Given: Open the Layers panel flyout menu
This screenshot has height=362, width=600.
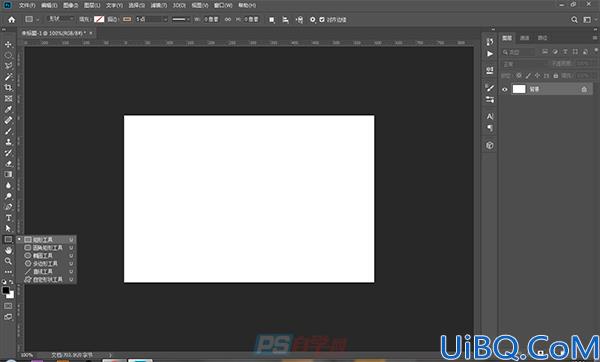Looking at the screenshot, I should tap(595, 38).
